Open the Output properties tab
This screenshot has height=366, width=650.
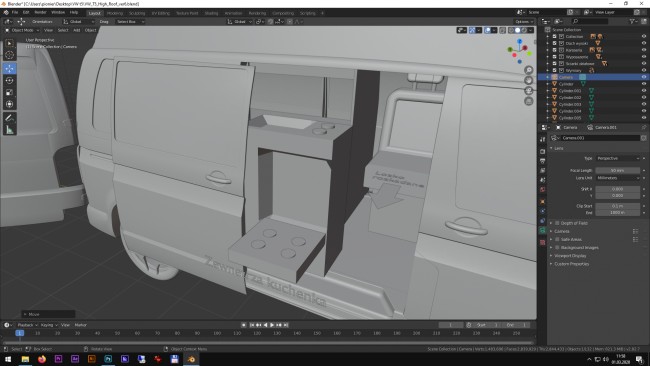[543, 161]
